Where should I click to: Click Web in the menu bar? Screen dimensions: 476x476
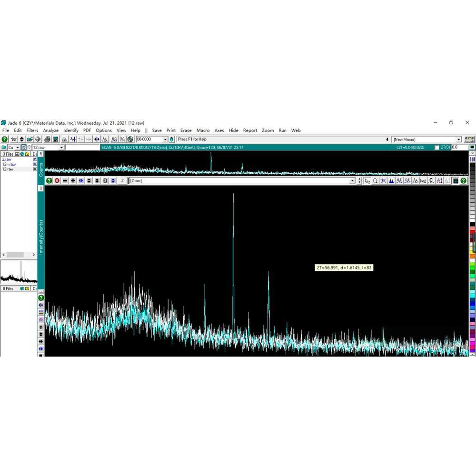click(x=296, y=130)
